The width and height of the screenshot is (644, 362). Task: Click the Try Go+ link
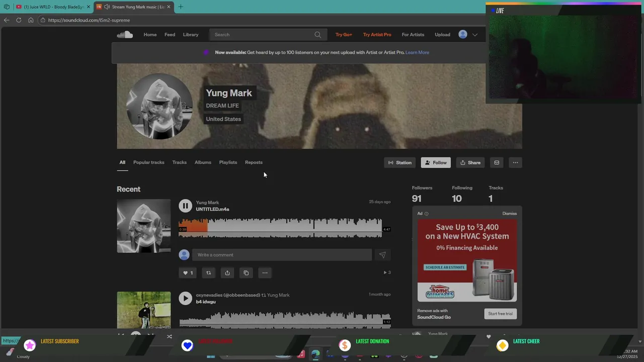[x=344, y=35]
